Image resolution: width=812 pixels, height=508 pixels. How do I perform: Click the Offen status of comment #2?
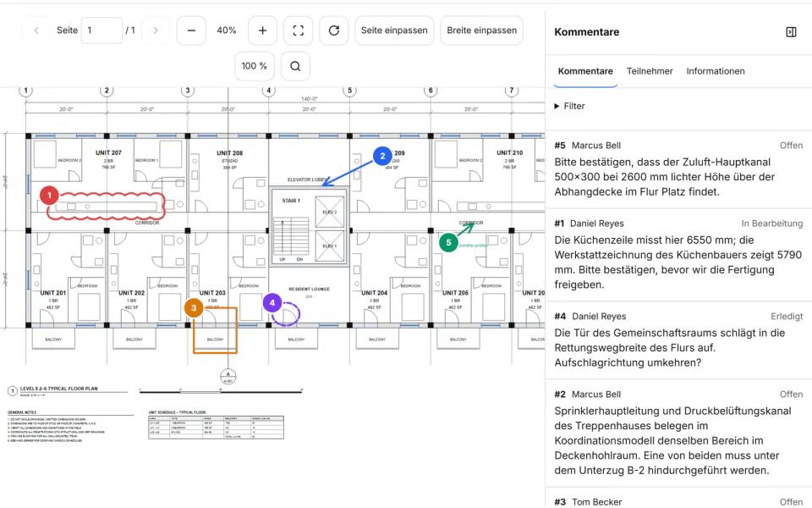[792, 395]
